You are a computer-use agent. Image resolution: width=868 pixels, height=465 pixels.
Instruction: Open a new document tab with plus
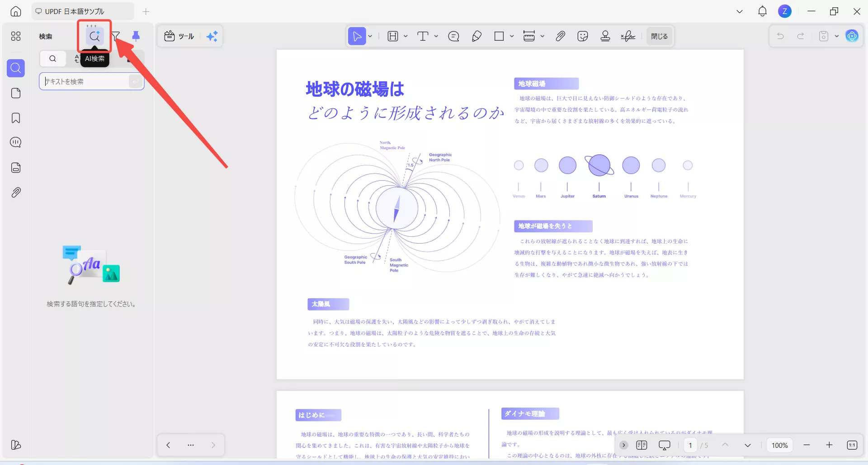[x=146, y=12]
